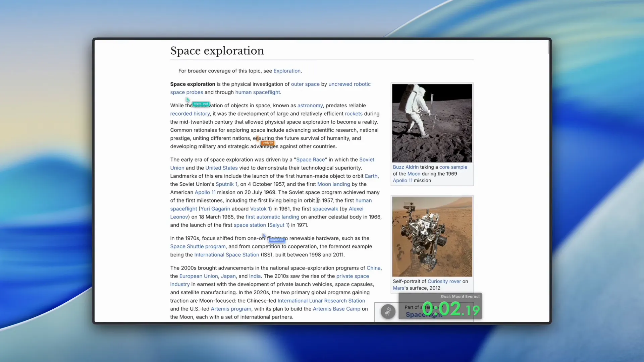Go to the rockets article
Screen dimensions: 644x362
pos(354,114)
